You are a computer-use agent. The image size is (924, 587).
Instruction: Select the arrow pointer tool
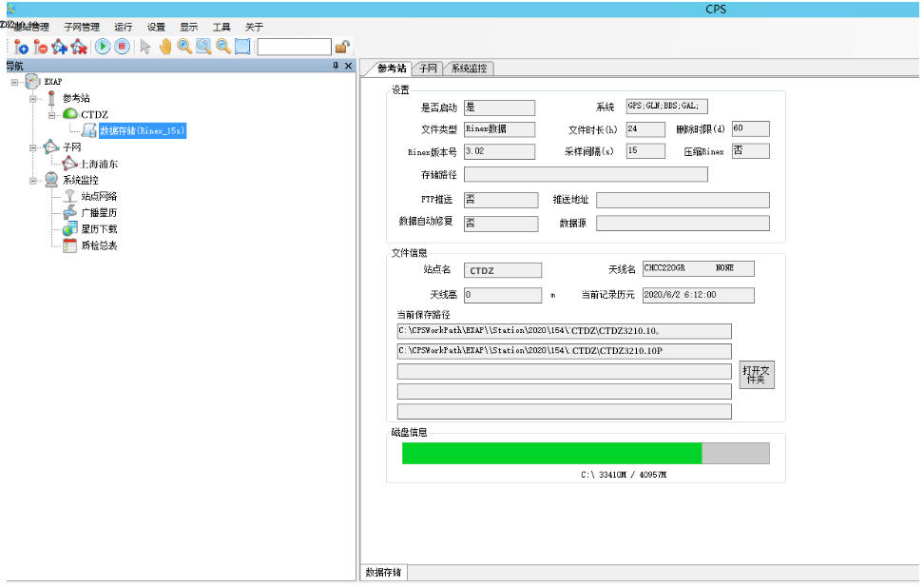(x=144, y=47)
